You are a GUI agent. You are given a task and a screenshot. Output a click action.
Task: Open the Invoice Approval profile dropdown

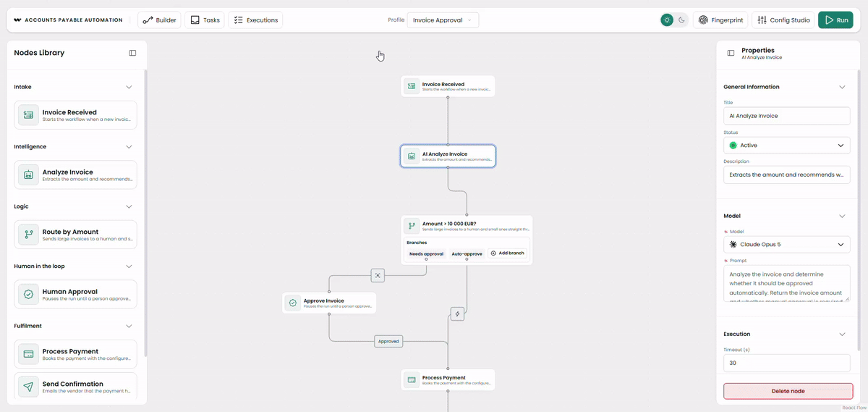tap(443, 20)
